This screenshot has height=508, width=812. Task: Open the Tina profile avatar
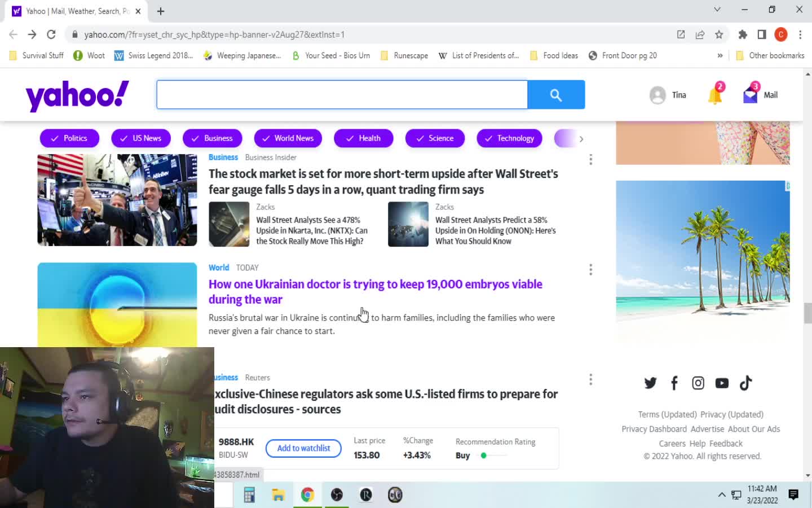(x=657, y=95)
